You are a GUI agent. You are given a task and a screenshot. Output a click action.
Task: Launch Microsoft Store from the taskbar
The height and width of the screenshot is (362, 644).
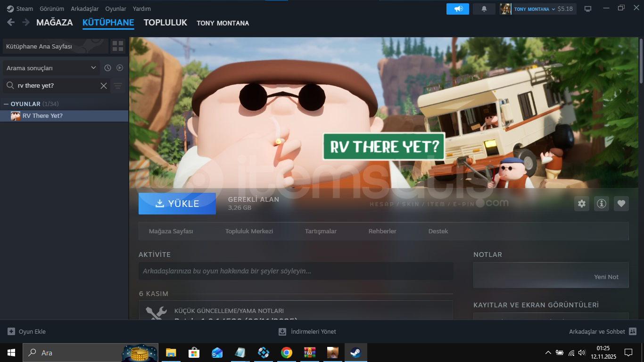(x=194, y=353)
